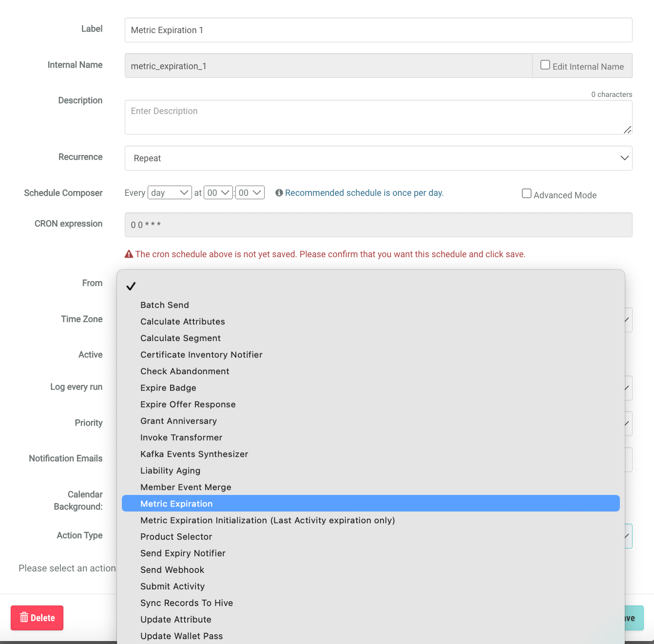Choose Batch Send in the dropdown list
Screen dimensions: 654x644
(165, 305)
